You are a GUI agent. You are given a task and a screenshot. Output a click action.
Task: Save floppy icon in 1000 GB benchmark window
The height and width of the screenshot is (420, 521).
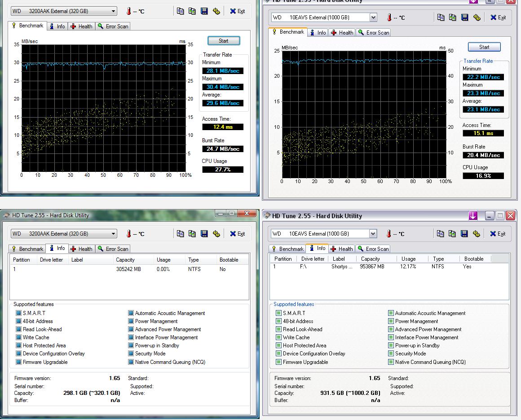tap(464, 17)
